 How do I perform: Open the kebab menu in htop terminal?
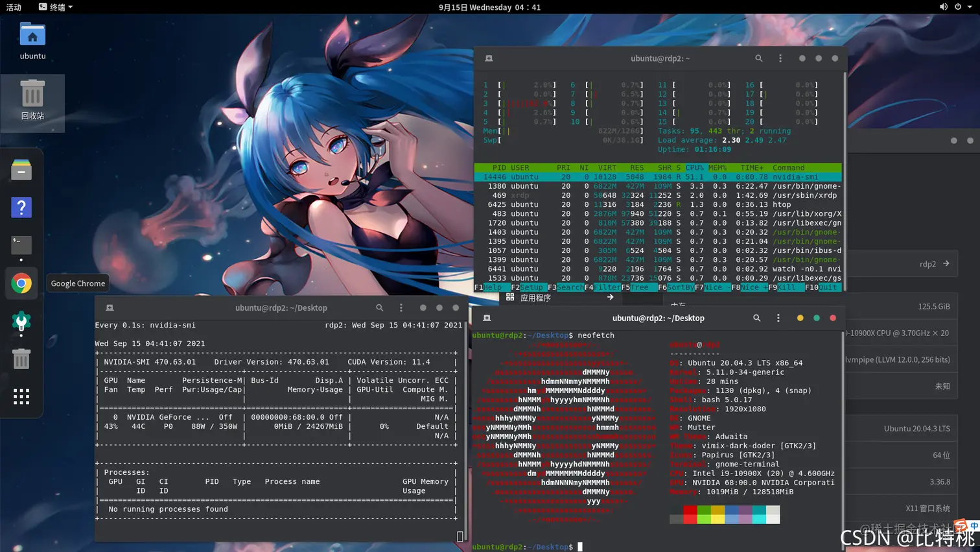point(780,58)
